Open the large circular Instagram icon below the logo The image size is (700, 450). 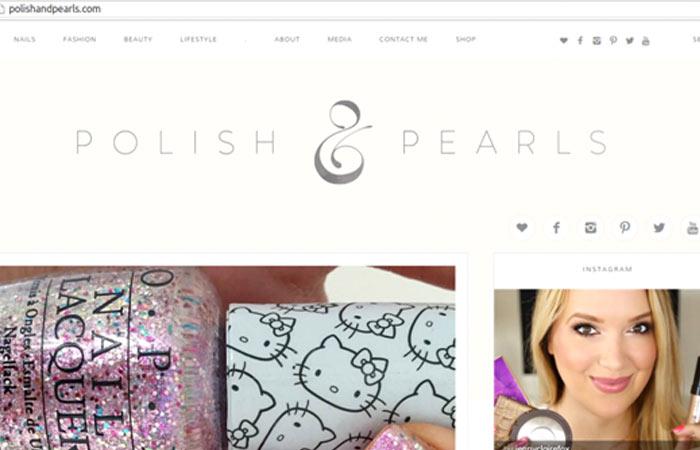click(x=591, y=228)
